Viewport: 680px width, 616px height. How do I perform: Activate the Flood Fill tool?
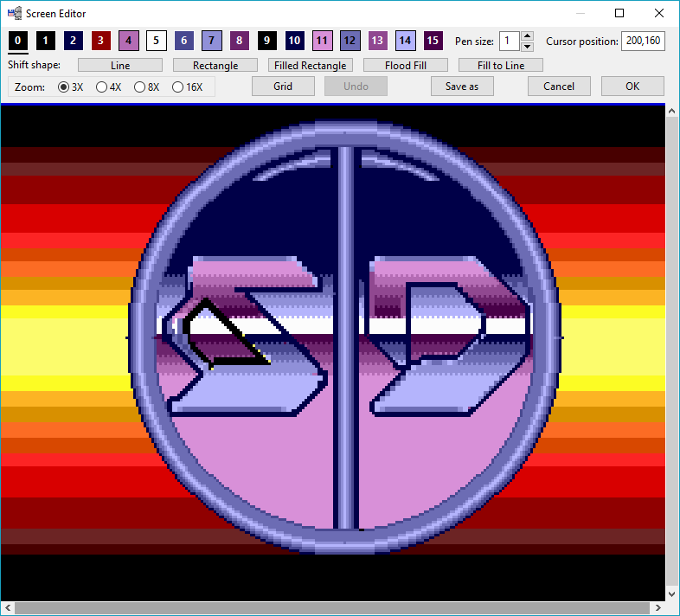(406, 65)
